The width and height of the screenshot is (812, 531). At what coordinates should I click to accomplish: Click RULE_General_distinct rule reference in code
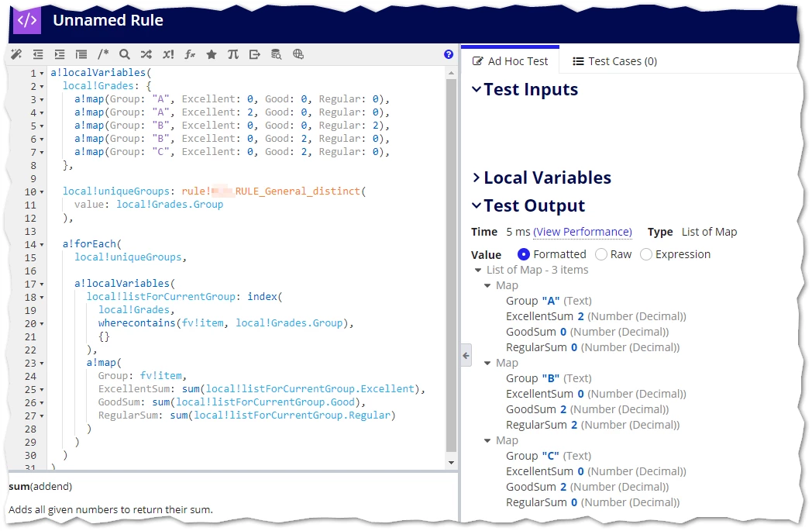298,191
